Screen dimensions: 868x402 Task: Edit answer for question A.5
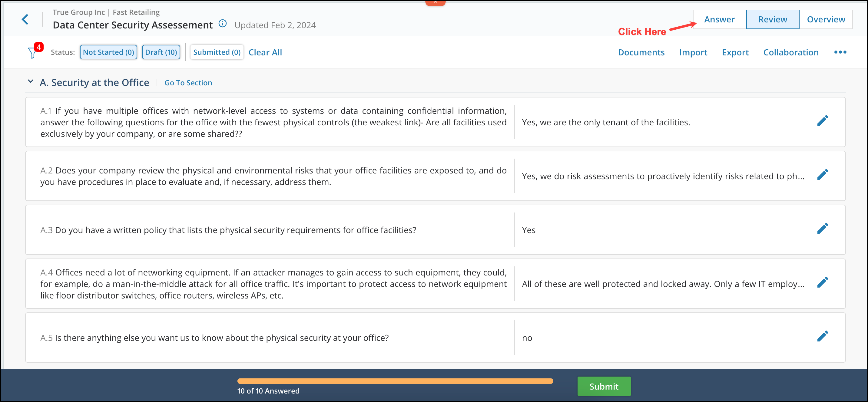(823, 336)
